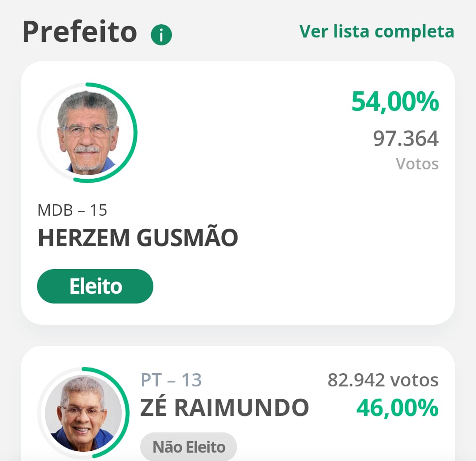This screenshot has width=476, height=461.
Task: Click the gray Não Eleito badge
Action: (x=189, y=447)
